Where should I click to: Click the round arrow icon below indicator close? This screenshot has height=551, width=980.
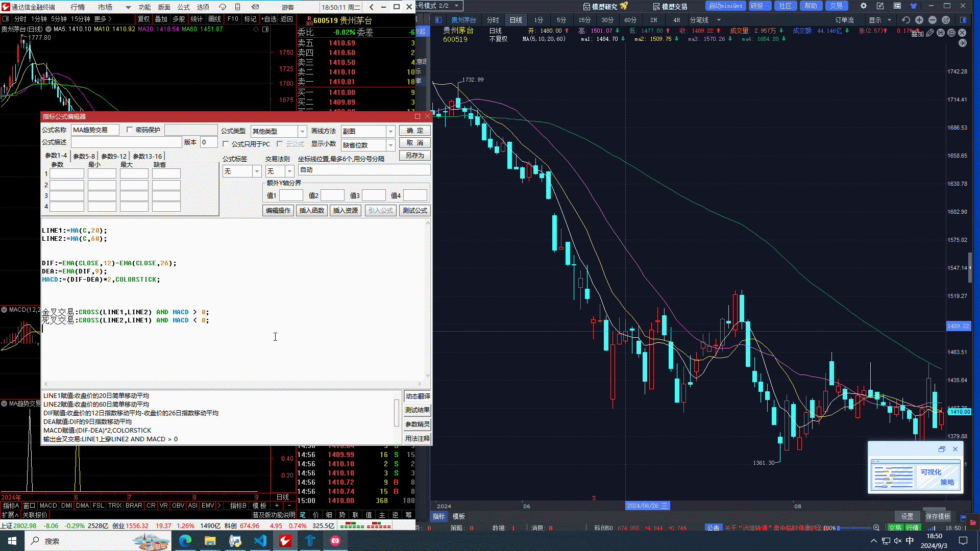pyautogui.click(x=962, y=43)
